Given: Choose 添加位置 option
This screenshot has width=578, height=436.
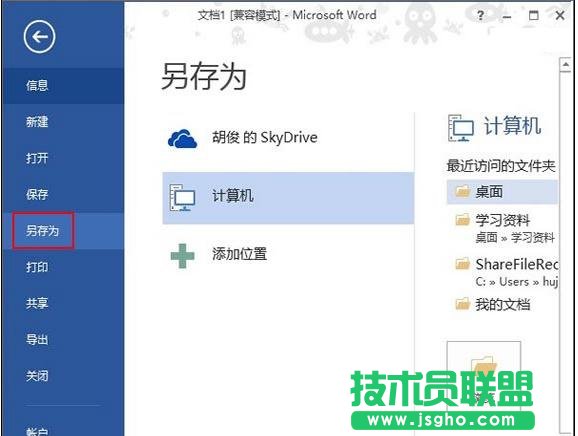Looking at the screenshot, I should (x=288, y=254).
